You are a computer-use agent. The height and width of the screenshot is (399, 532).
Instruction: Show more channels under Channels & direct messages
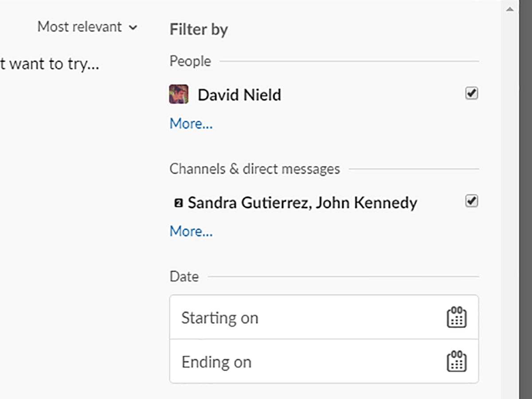[191, 231]
